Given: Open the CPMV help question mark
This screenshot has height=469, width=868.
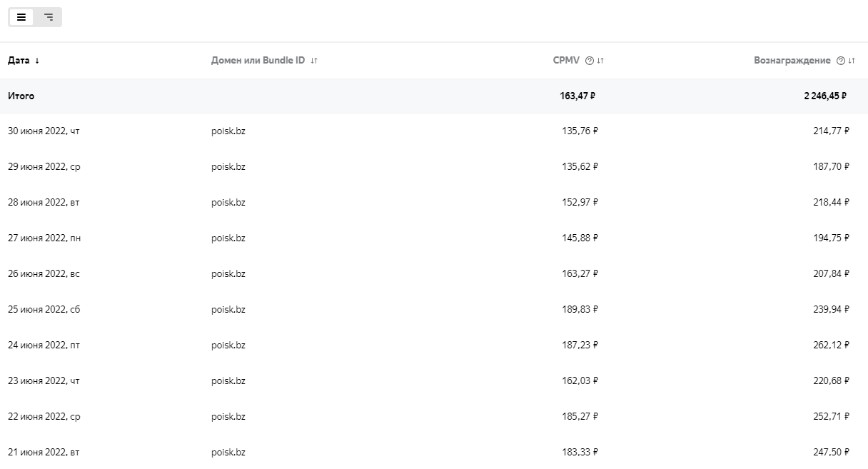Looking at the screenshot, I should click(x=589, y=61).
